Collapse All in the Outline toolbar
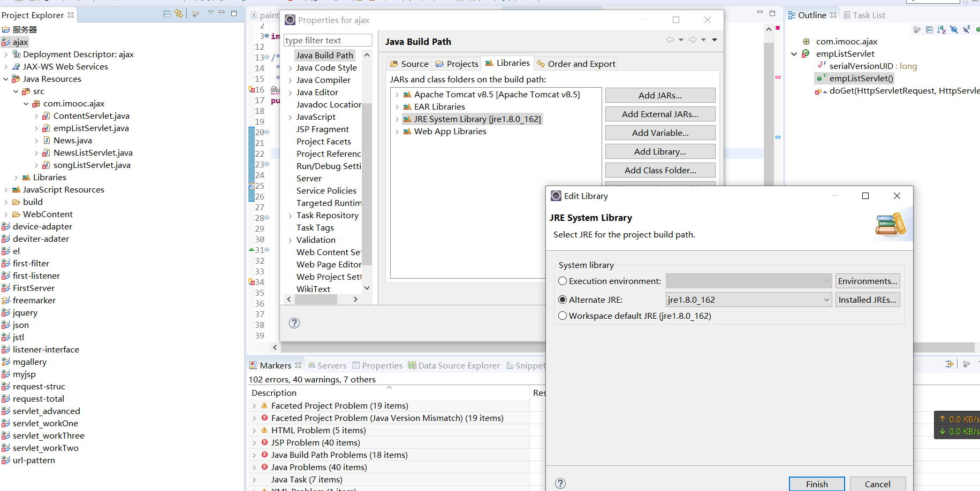This screenshot has width=980, height=491. [929, 29]
